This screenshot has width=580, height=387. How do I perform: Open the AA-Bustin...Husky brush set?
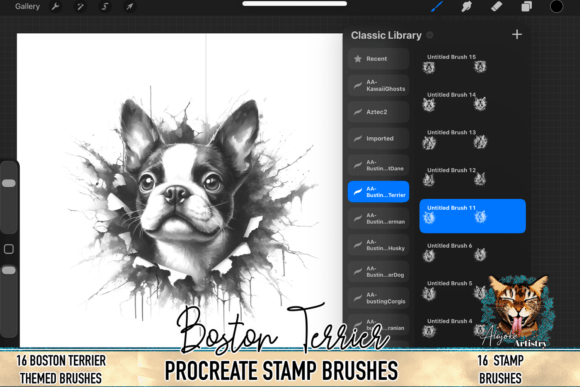pos(378,245)
